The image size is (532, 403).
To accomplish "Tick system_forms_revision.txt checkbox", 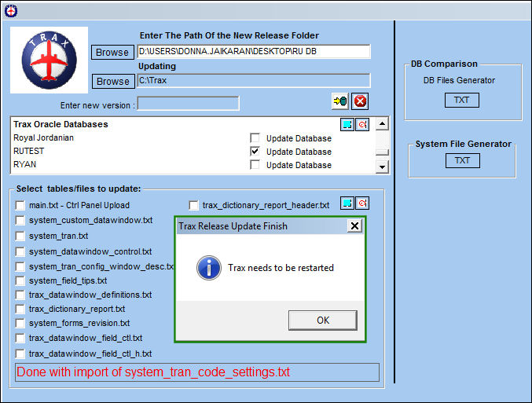I will [20, 324].
